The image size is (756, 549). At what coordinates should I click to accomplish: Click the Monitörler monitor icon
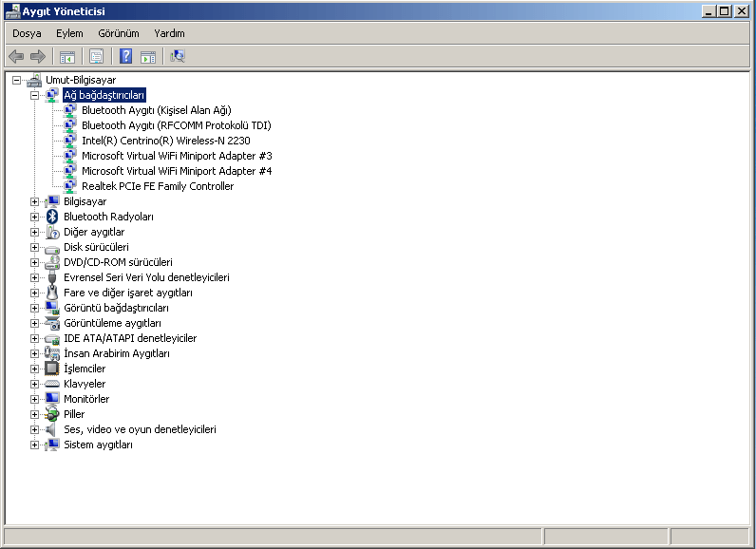(x=52, y=399)
